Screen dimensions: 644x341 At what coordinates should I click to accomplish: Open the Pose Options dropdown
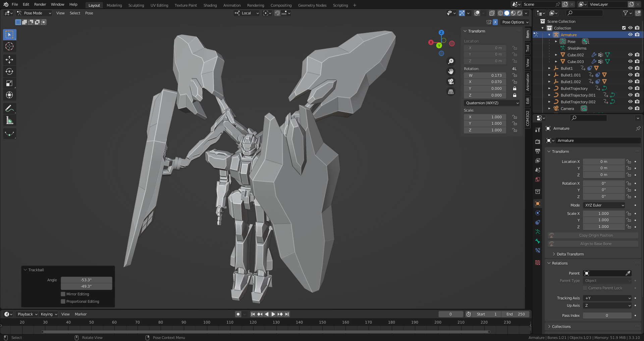tap(515, 22)
